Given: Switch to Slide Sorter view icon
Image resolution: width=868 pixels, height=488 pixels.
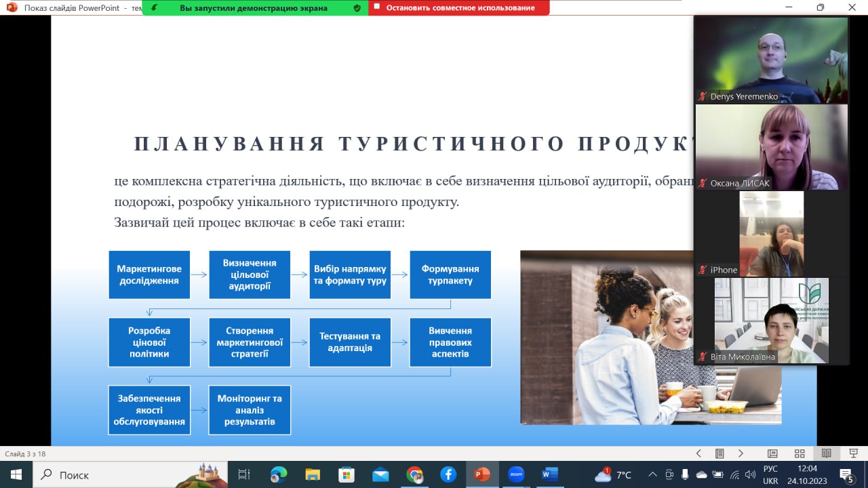Looking at the screenshot, I should pos(800,453).
